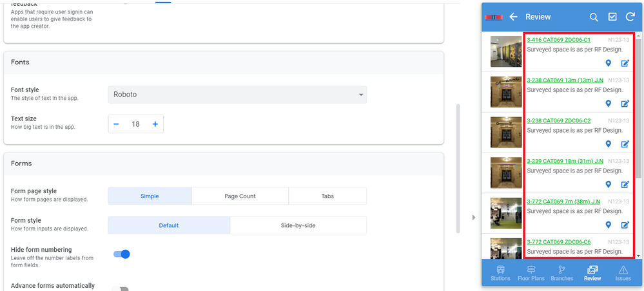Edit the 3-238 CAT069 ZDC06-C2 record
This screenshot has width=644, height=291.
625,144
